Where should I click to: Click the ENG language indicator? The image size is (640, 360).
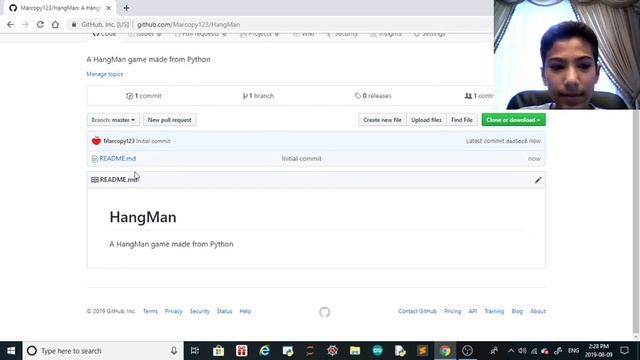click(x=573, y=351)
